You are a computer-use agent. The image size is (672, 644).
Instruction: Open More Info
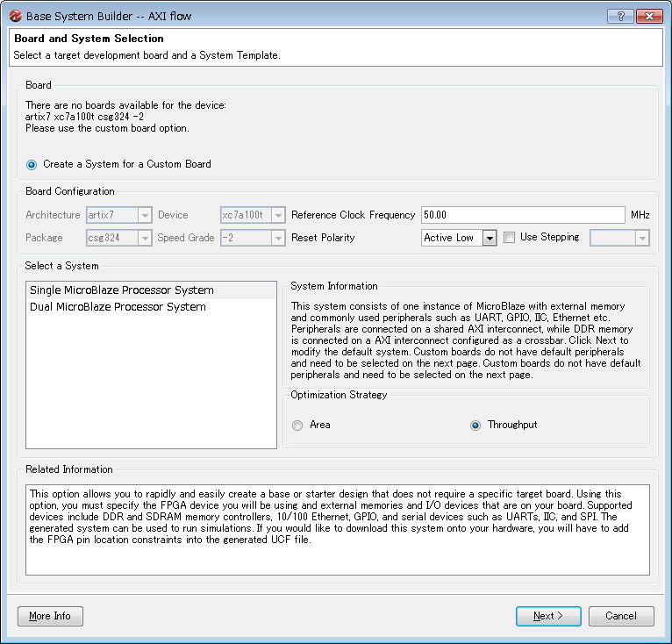coord(50,616)
